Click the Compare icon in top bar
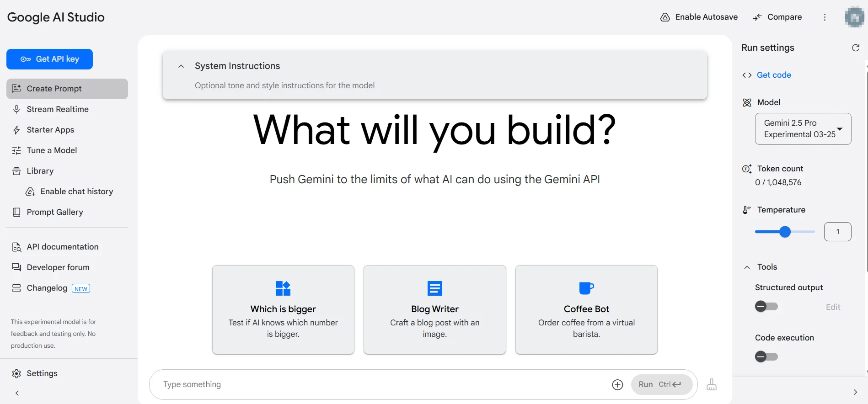868x404 pixels. [757, 17]
